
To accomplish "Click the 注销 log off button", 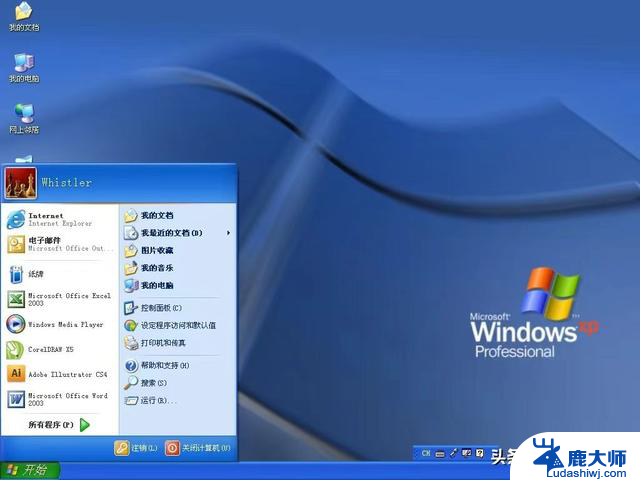I will click(x=136, y=448).
